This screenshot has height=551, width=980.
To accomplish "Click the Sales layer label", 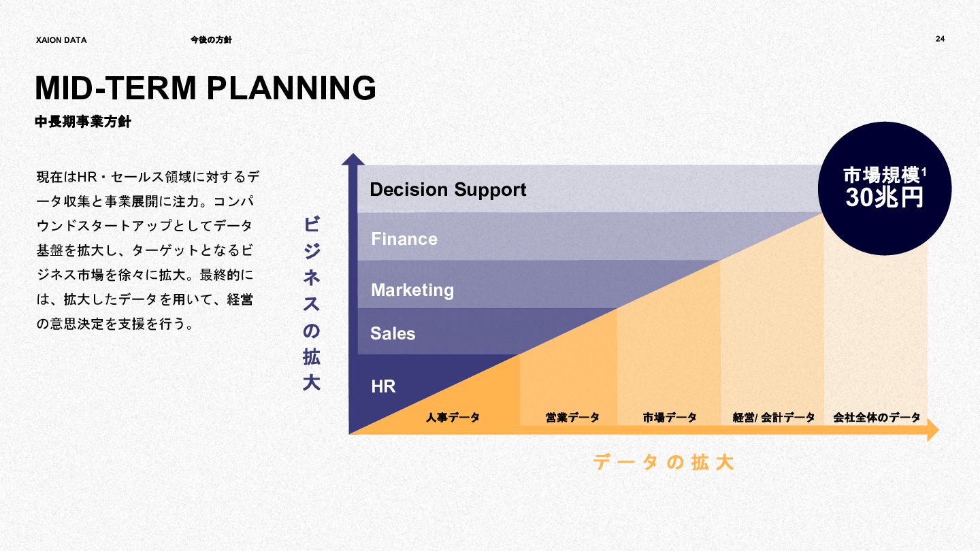I will (393, 333).
